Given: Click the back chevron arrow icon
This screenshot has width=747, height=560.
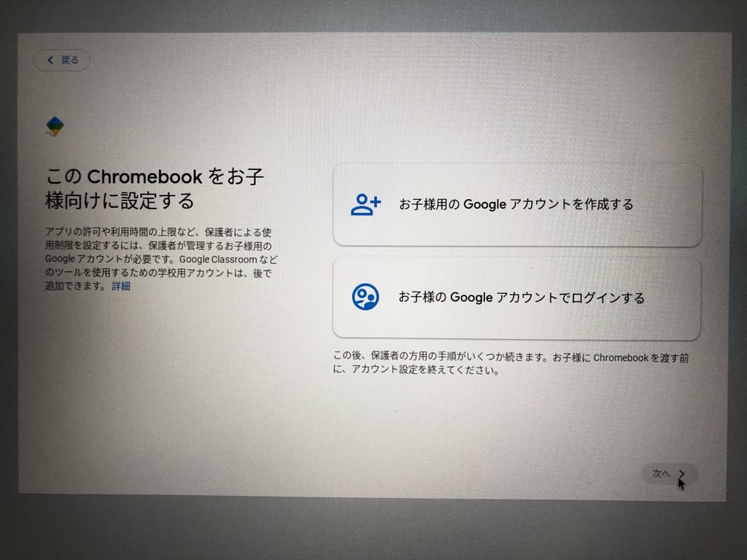Looking at the screenshot, I should 50,60.
